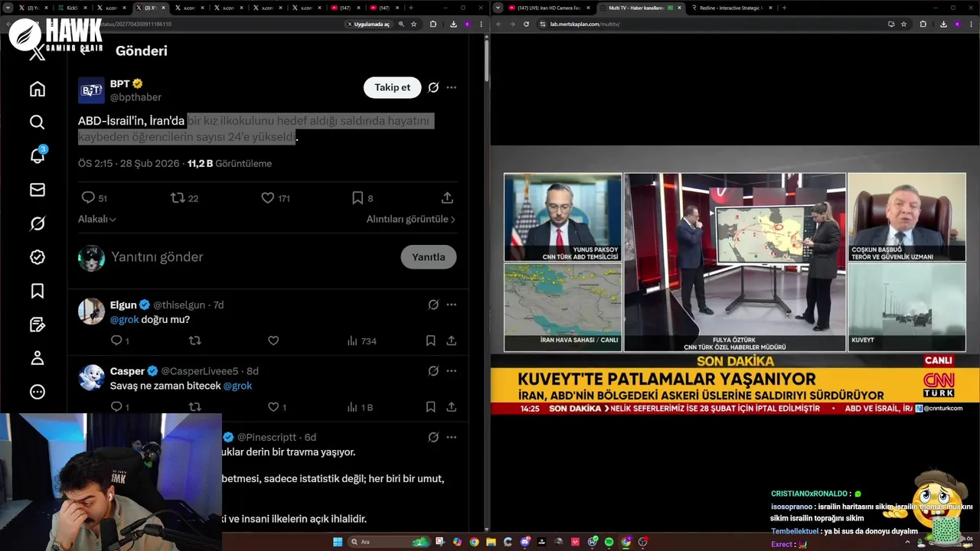Open Spotify from the taskbar
980x551 pixels.
coord(609,542)
